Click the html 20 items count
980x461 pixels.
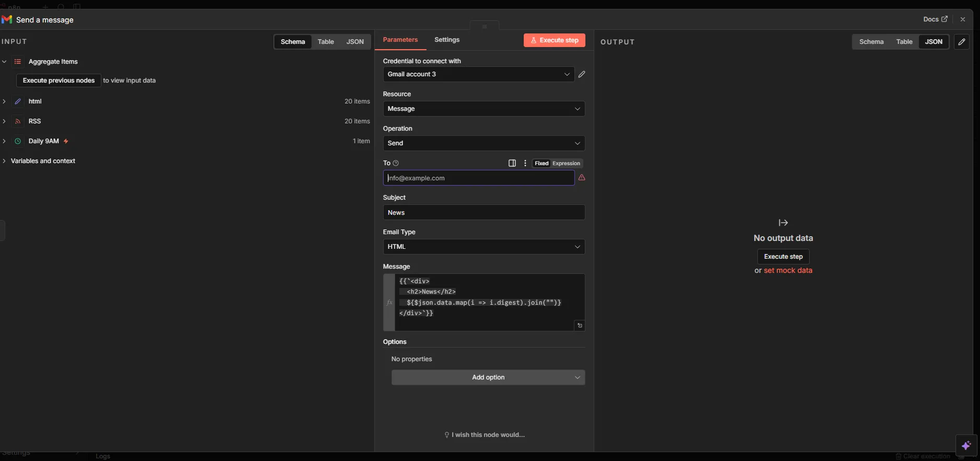(x=357, y=101)
